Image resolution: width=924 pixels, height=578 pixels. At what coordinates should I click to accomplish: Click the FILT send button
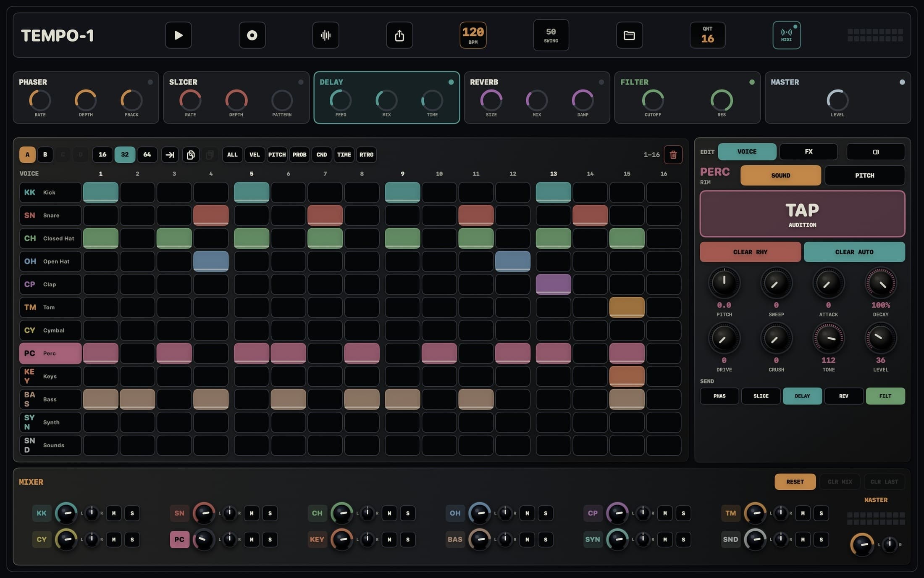pyautogui.click(x=885, y=396)
